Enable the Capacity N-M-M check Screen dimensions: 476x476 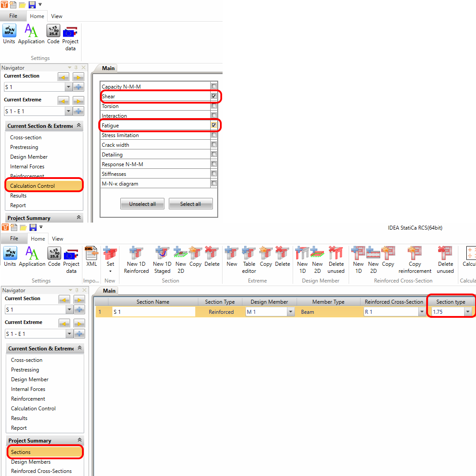pyautogui.click(x=214, y=86)
